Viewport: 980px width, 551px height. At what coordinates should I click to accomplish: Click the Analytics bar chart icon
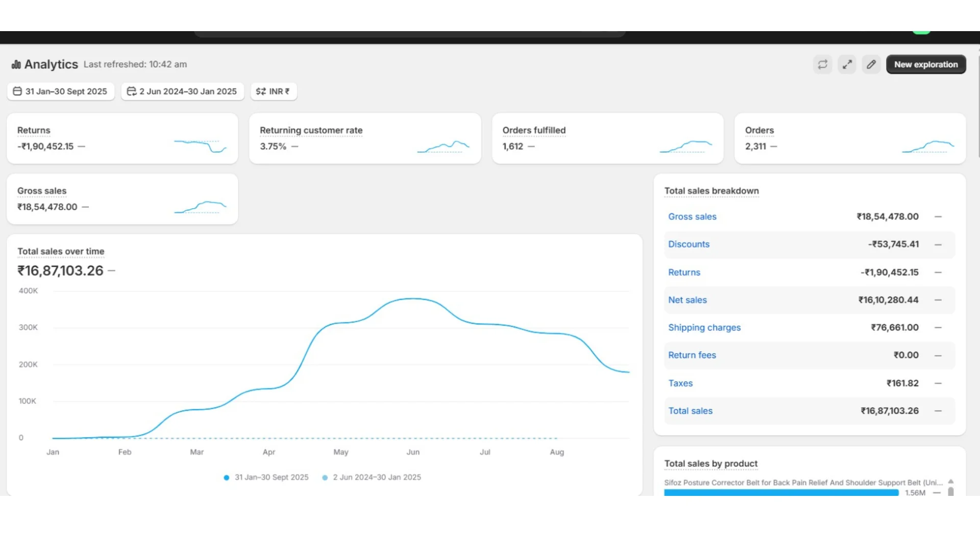pos(16,64)
